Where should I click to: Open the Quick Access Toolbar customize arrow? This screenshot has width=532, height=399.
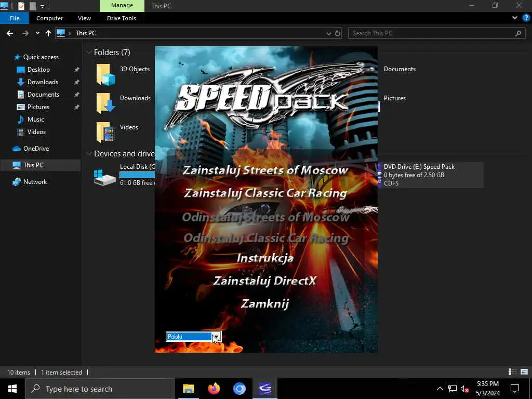[x=42, y=6]
